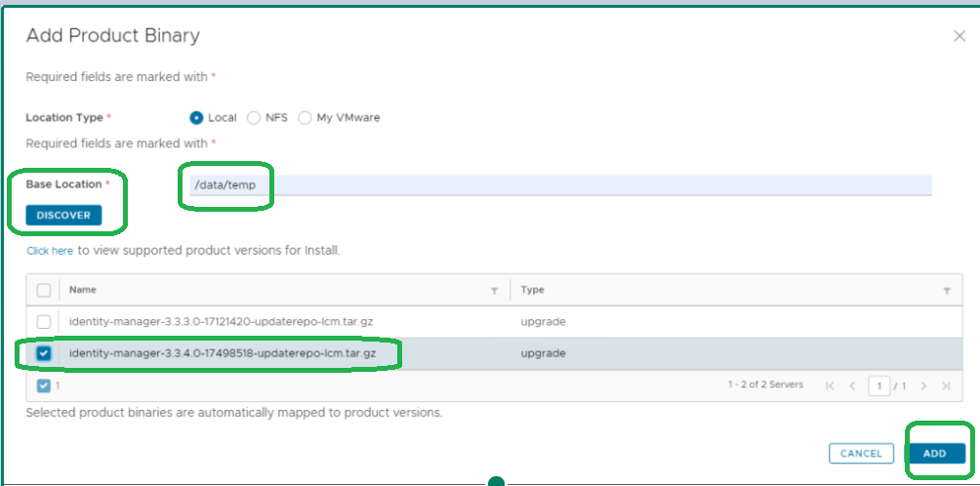Click the page number box in pagination
This screenshot has height=486, width=980.
879,386
